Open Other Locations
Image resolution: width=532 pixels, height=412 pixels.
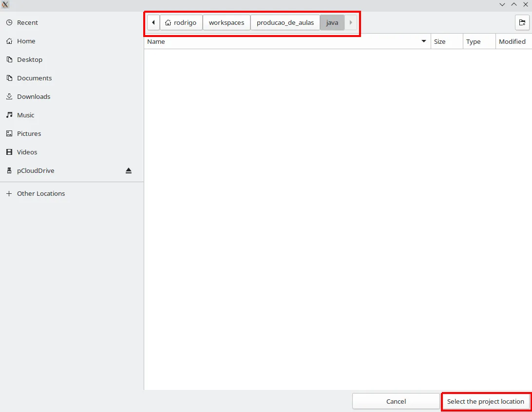tap(72, 194)
